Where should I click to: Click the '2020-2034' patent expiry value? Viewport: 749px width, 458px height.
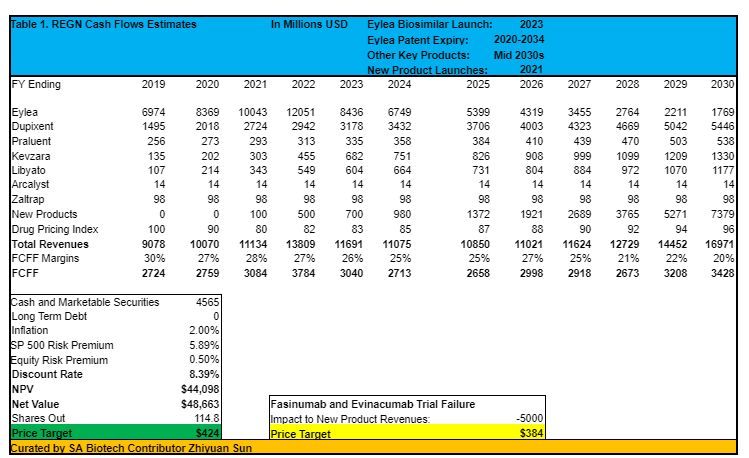tap(519, 40)
